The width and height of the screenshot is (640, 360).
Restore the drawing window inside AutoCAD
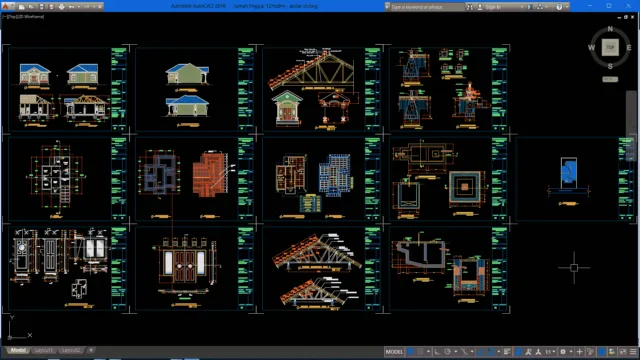click(x=626, y=18)
